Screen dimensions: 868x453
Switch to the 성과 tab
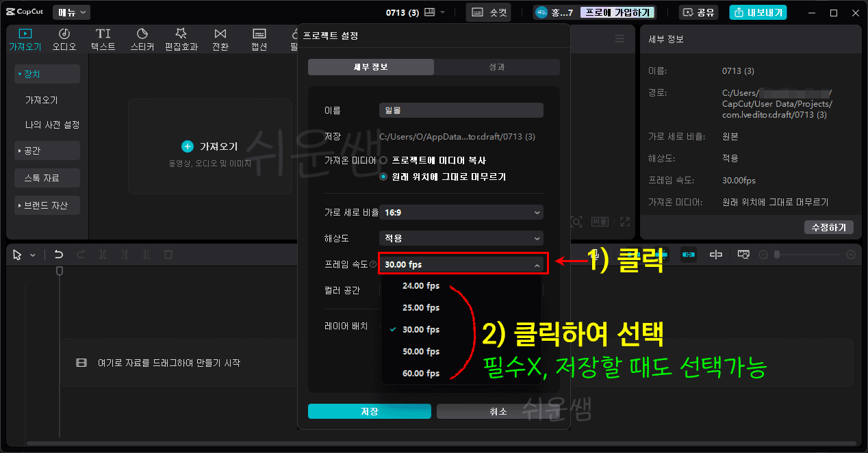tap(497, 67)
